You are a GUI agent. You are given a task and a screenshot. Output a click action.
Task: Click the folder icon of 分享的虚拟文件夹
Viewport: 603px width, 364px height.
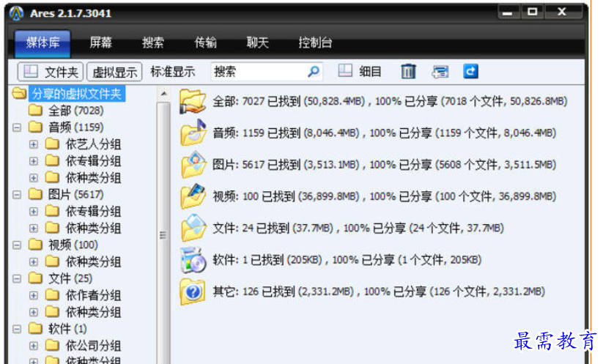click(x=19, y=93)
